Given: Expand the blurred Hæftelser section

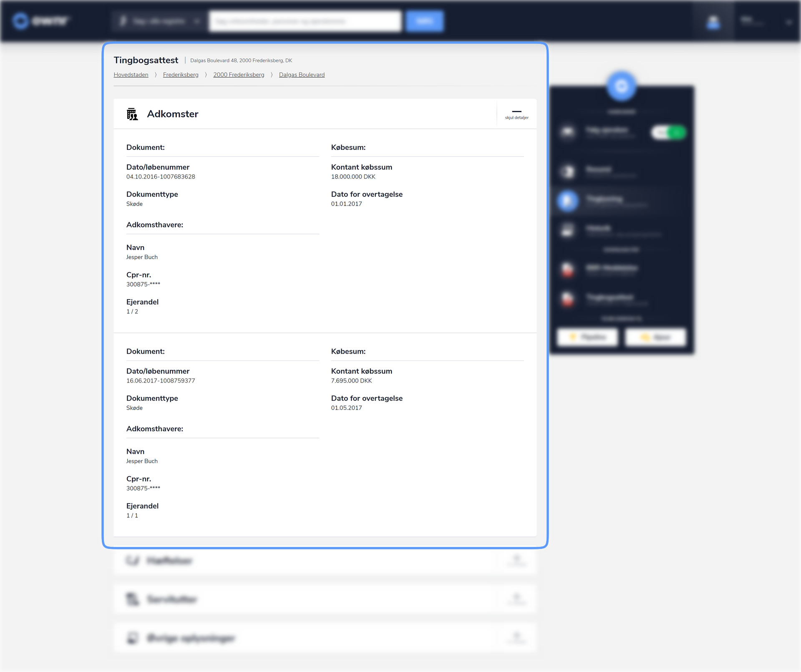Looking at the screenshot, I should pos(516,560).
